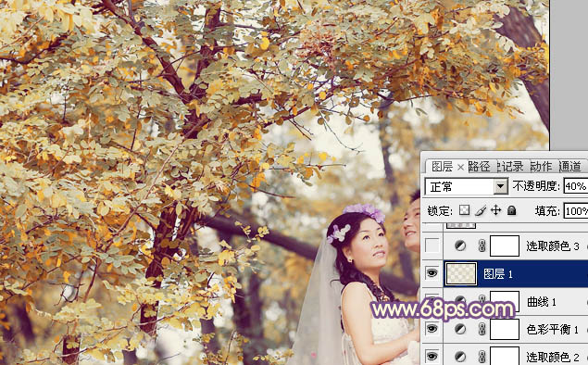This screenshot has width=588, height=365.
Task: Select mask thumbnail of 选取颜色 3
Action: (505, 246)
